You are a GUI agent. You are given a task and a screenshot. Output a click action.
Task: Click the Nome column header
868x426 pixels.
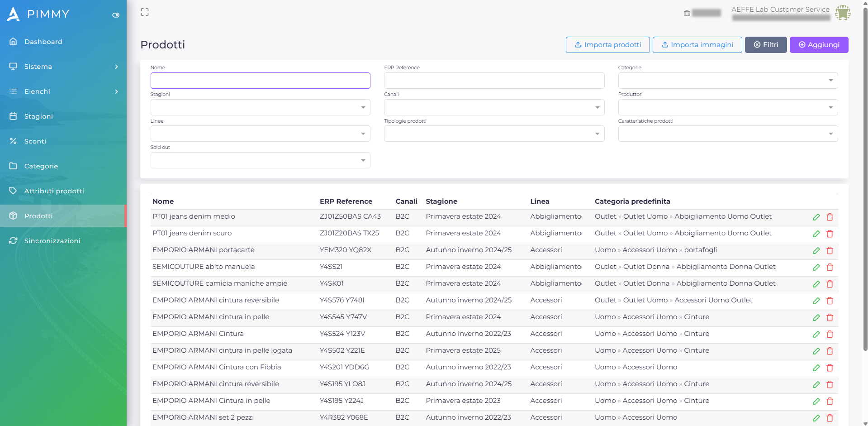[163, 201]
